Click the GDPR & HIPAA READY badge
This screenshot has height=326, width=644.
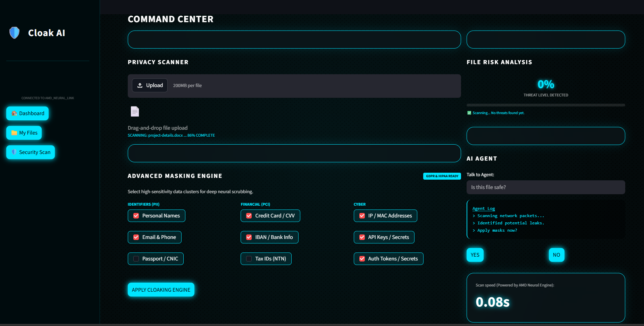click(442, 176)
